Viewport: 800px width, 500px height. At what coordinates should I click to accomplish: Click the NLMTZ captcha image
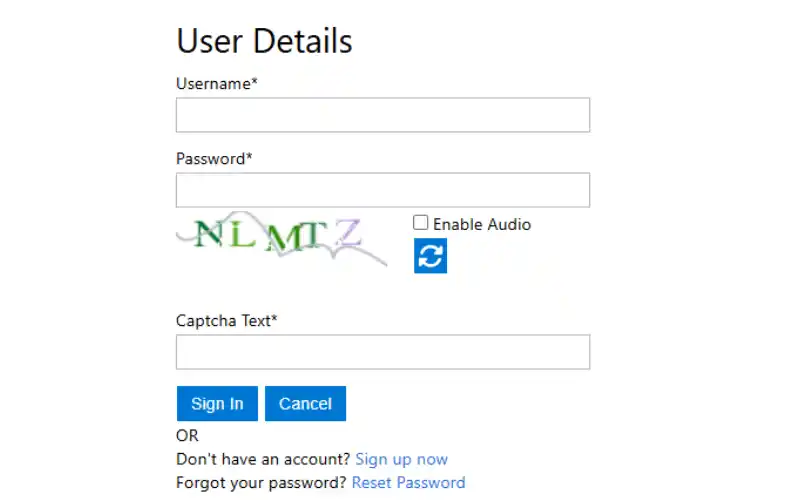[280, 238]
